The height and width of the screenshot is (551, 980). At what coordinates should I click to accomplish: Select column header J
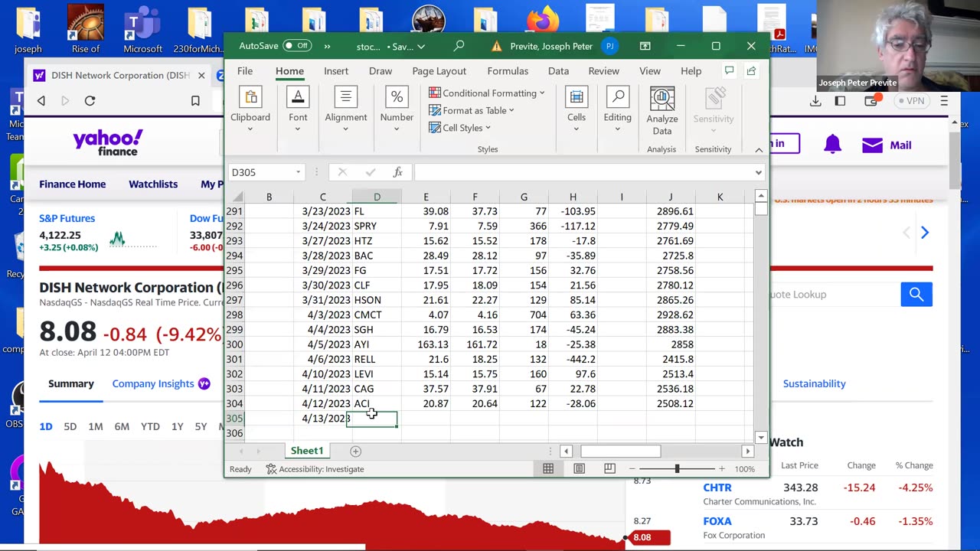click(671, 197)
